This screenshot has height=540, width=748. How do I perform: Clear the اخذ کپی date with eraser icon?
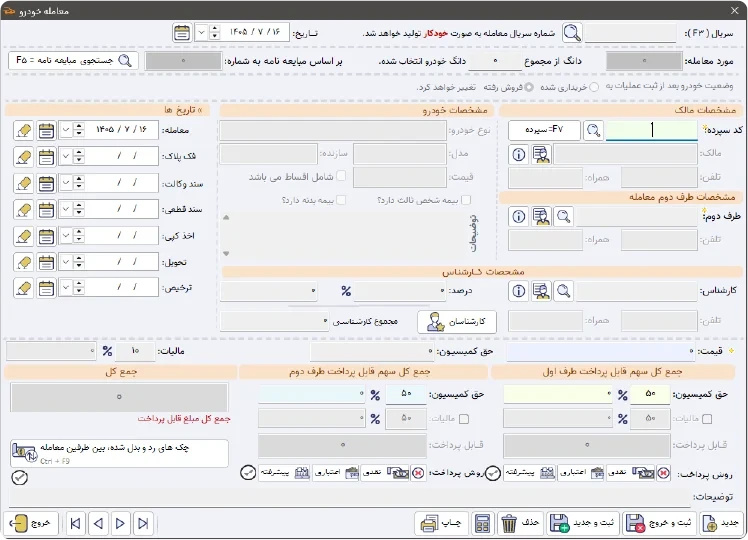click(23, 236)
